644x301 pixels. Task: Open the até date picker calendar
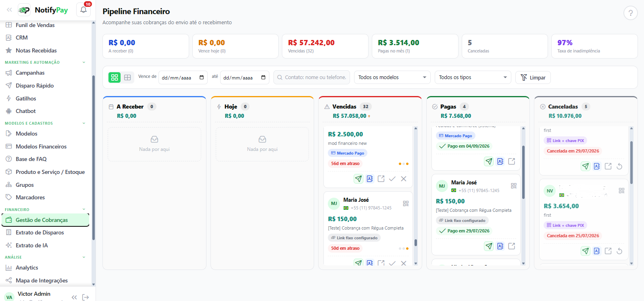click(x=263, y=77)
